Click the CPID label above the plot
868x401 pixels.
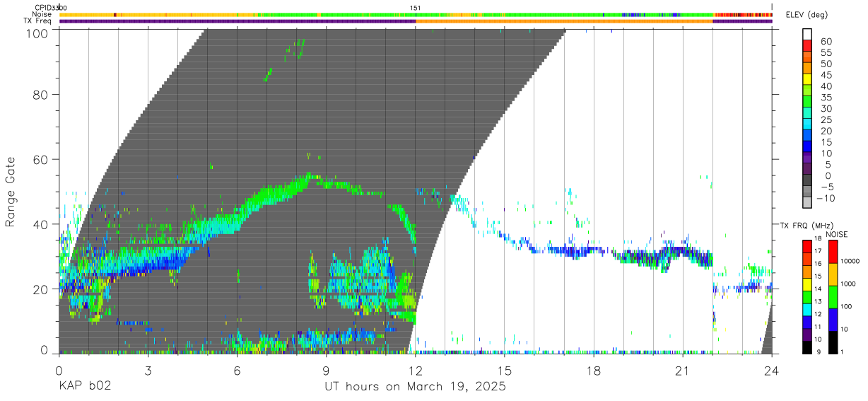[x=42, y=7]
